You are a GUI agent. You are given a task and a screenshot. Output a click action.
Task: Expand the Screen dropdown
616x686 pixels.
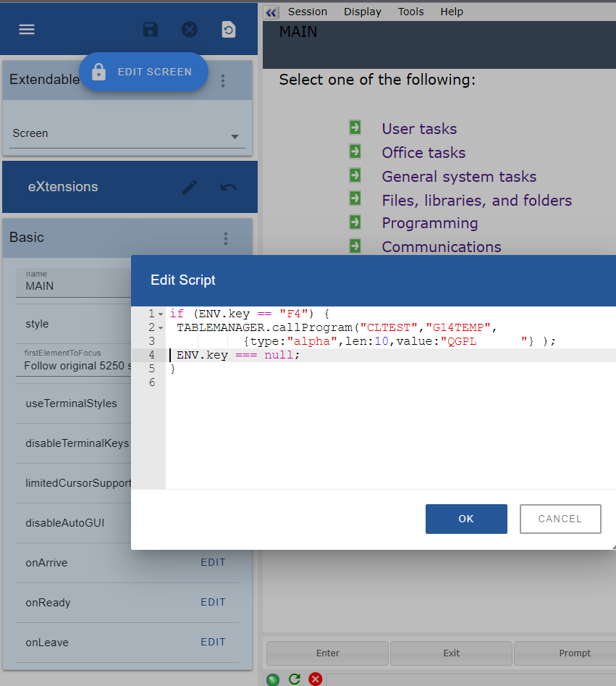click(x=235, y=136)
